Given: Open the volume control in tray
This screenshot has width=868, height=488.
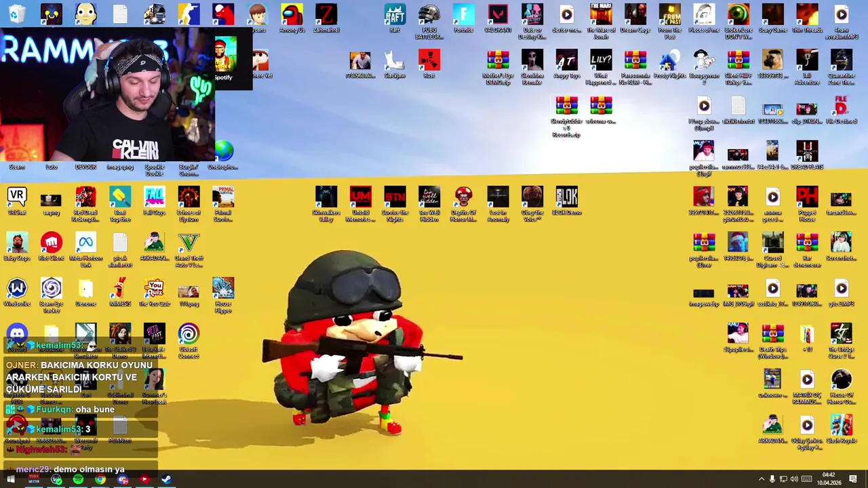Looking at the screenshot, I should coord(794,480).
